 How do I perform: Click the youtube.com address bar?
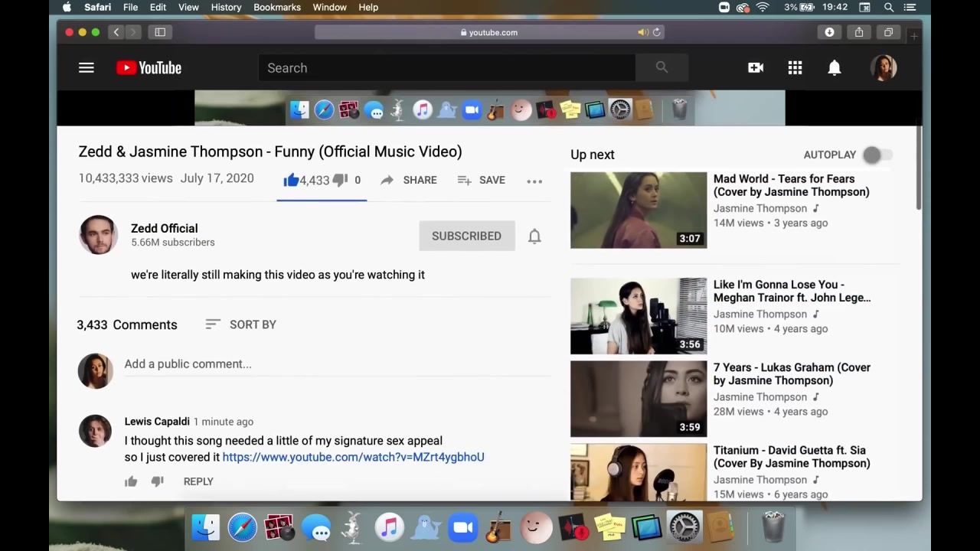(488, 32)
